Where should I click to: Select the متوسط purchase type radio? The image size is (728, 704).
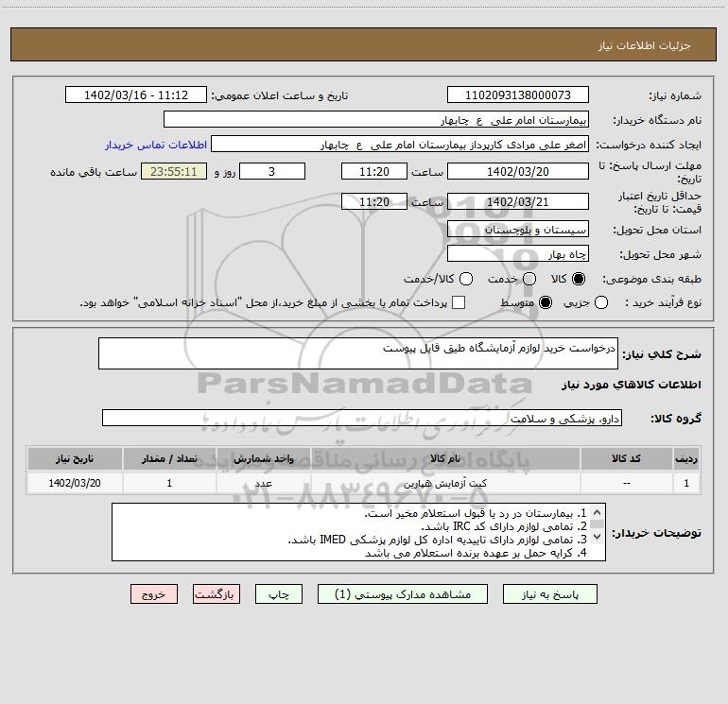pyautogui.click(x=546, y=302)
